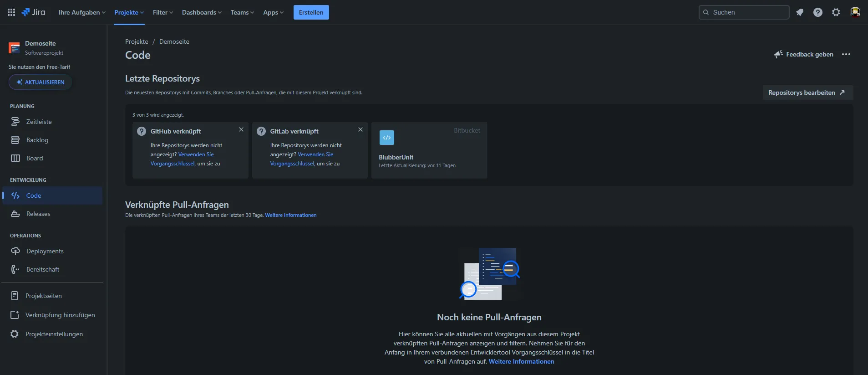Click Verwenden Sie Vorgangsschlüssel link in GitLab card
The height and width of the screenshot is (375, 868).
tap(302, 159)
